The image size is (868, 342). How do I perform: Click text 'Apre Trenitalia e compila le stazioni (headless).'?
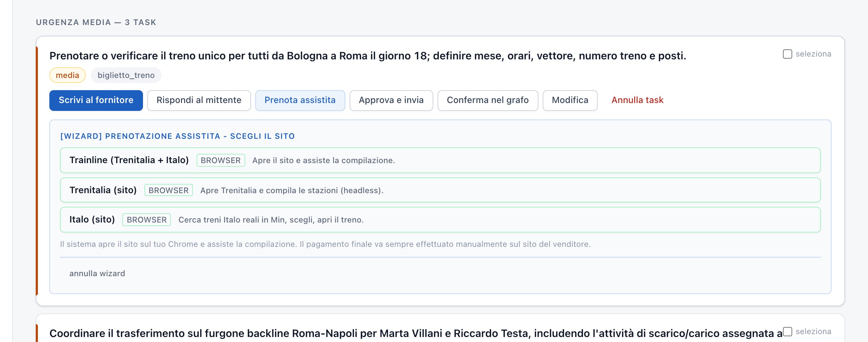[292, 190]
